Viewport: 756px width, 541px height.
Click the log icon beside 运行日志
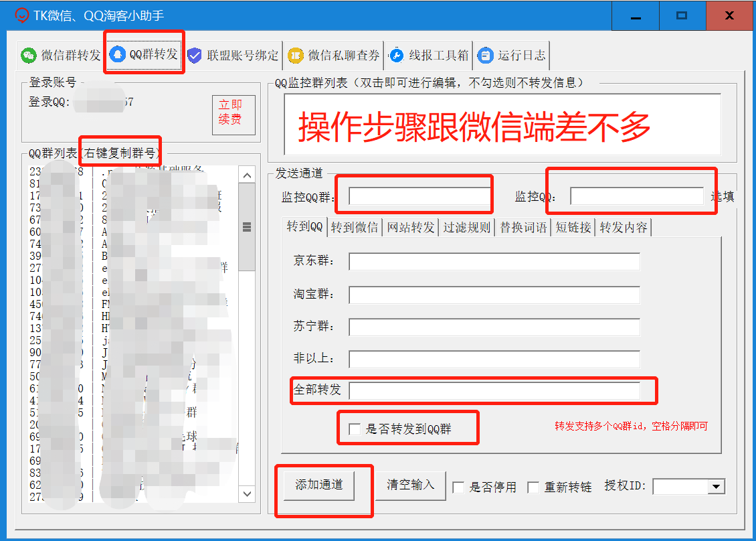pyautogui.click(x=485, y=56)
